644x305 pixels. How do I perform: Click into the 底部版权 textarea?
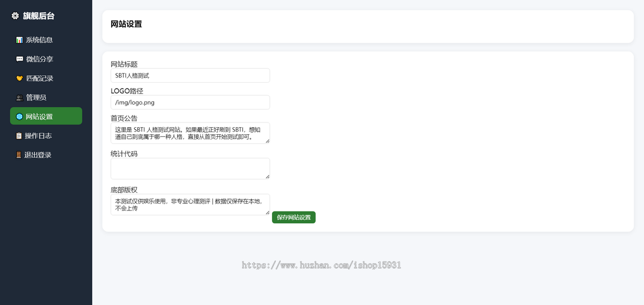point(190,205)
